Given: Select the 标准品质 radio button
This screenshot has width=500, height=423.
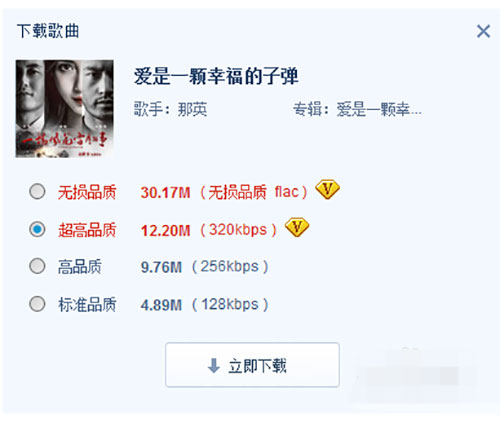Looking at the screenshot, I should 37,304.
